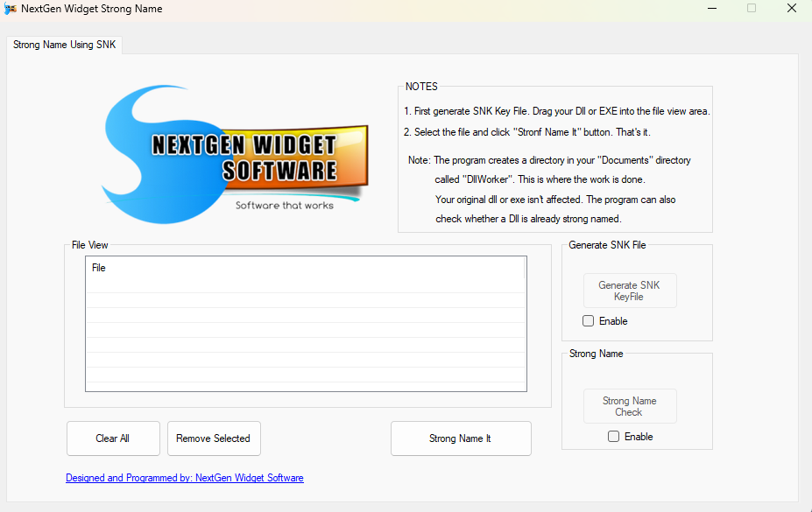The height and width of the screenshot is (512, 812).
Task: Click the NOTES group label
Action: (421, 87)
